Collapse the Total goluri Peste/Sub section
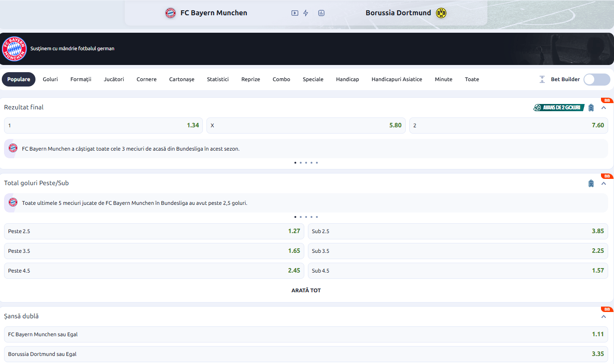 tap(604, 183)
